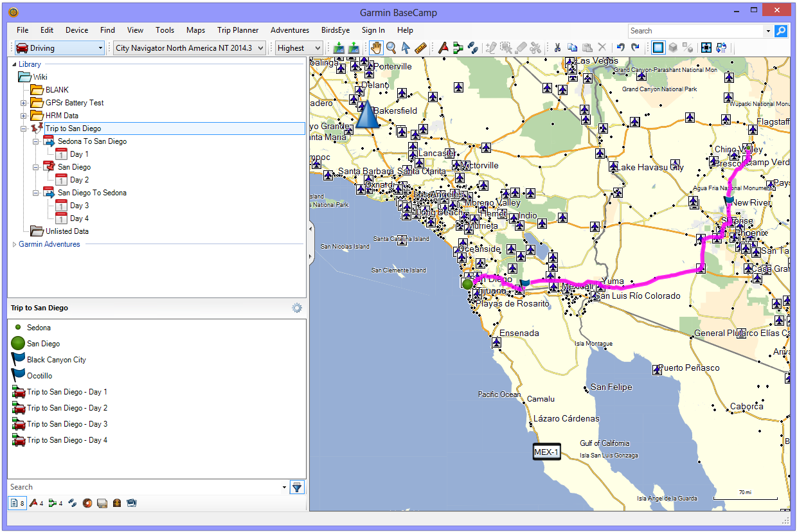
Task: Open the City Navigator map product dropdown
Action: [x=190, y=48]
